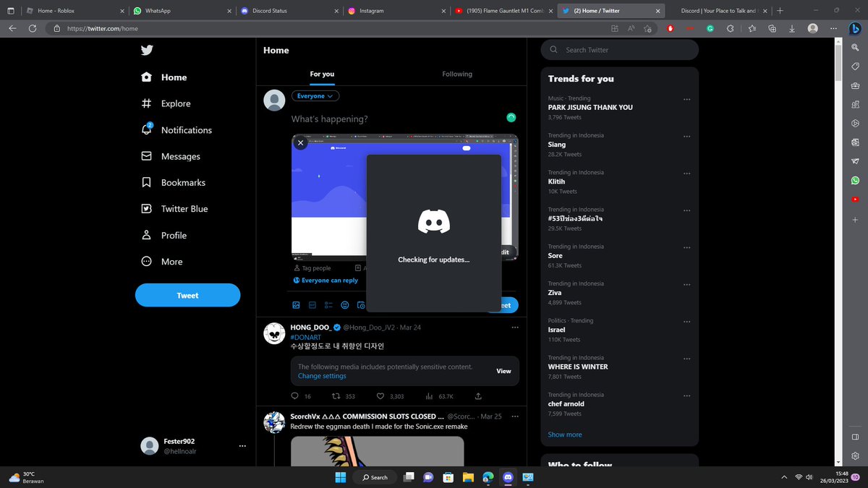Open Profile from the sidebar
868x488 pixels.
tap(163, 236)
